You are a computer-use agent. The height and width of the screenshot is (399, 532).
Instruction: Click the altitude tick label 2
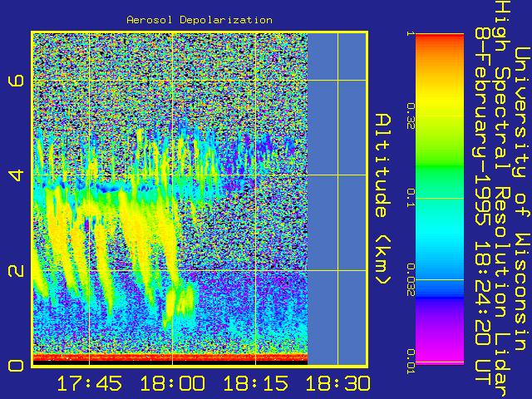(x=17, y=270)
